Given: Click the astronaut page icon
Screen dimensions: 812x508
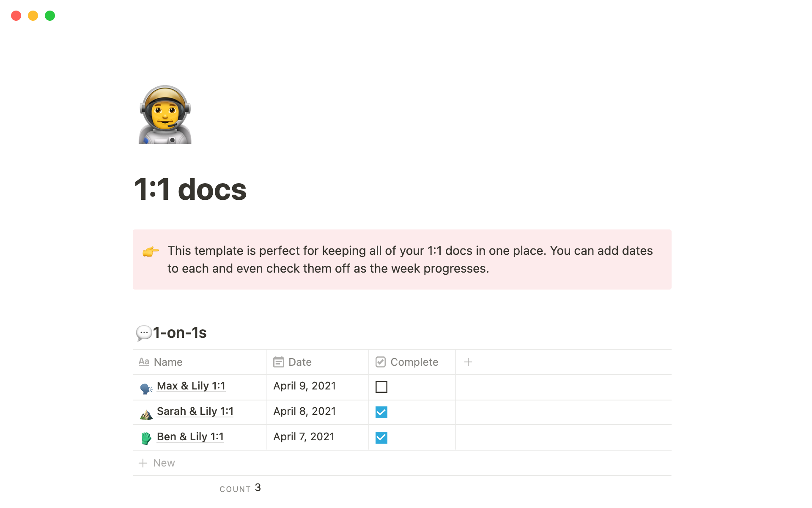Looking at the screenshot, I should tap(165, 115).
